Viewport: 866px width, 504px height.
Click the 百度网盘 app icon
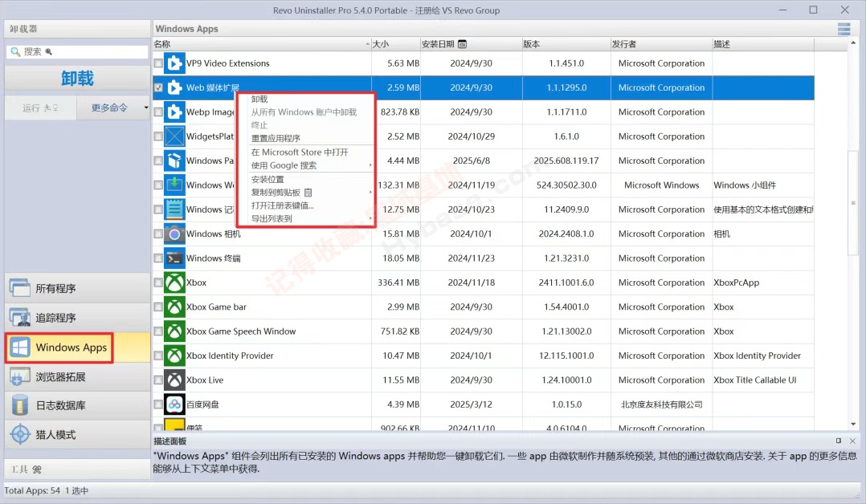[x=174, y=404]
